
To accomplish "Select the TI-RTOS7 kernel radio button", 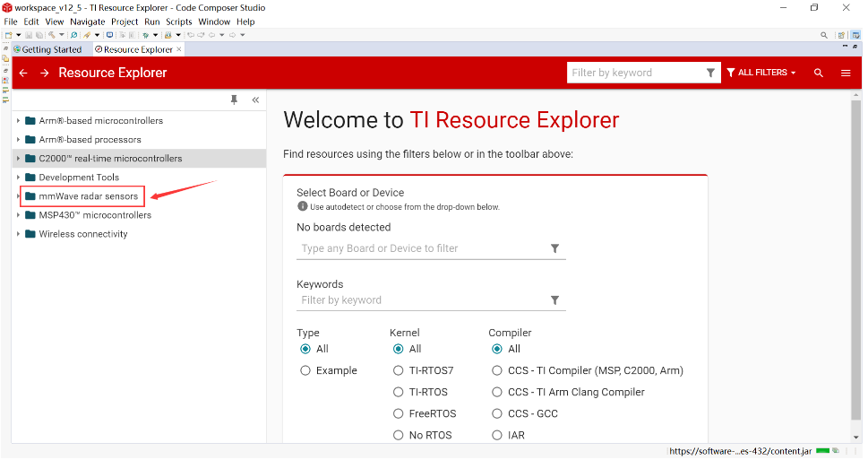I will [x=398, y=370].
